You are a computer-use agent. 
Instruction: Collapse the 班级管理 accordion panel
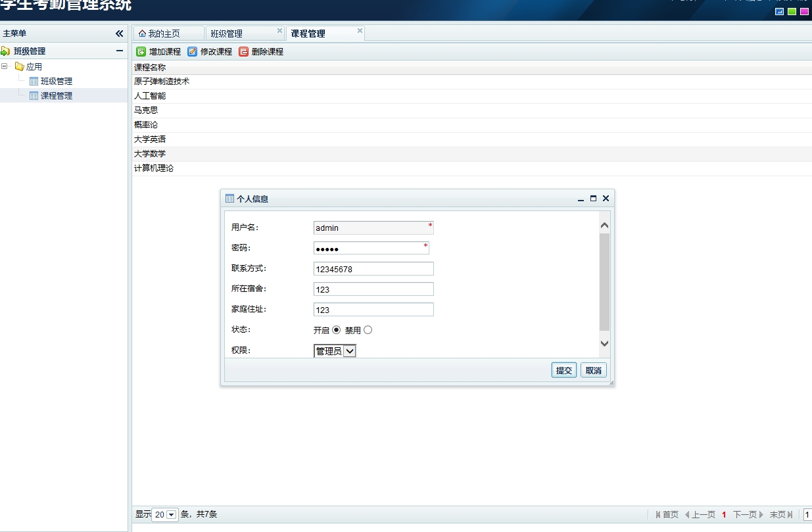point(120,51)
